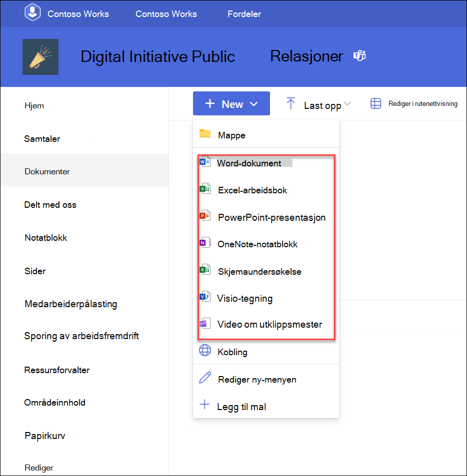
Task: Click the PowerPoint icon in the New menu
Action: pos(205,216)
